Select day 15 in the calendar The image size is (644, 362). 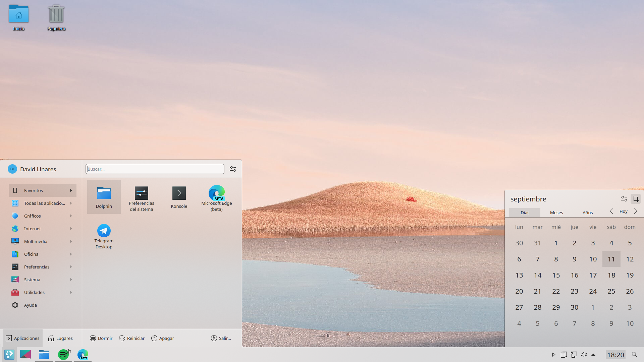click(556, 275)
